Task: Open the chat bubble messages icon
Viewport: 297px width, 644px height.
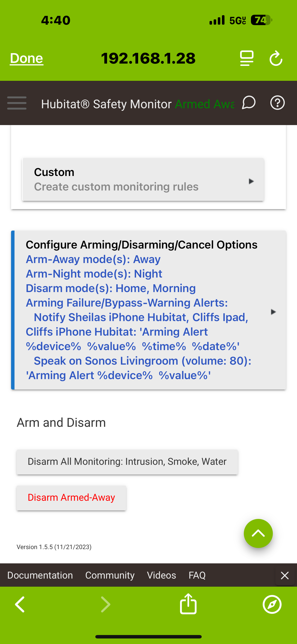Action: click(248, 103)
